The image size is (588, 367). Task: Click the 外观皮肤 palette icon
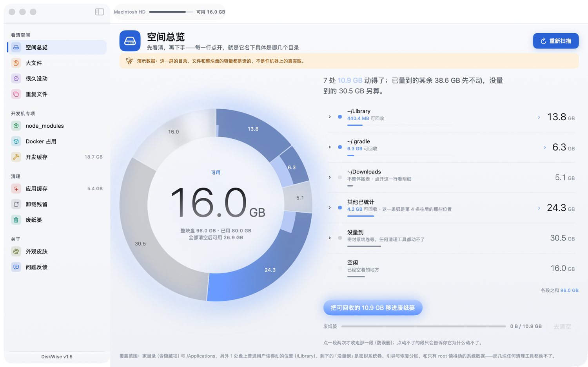[16, 251]
